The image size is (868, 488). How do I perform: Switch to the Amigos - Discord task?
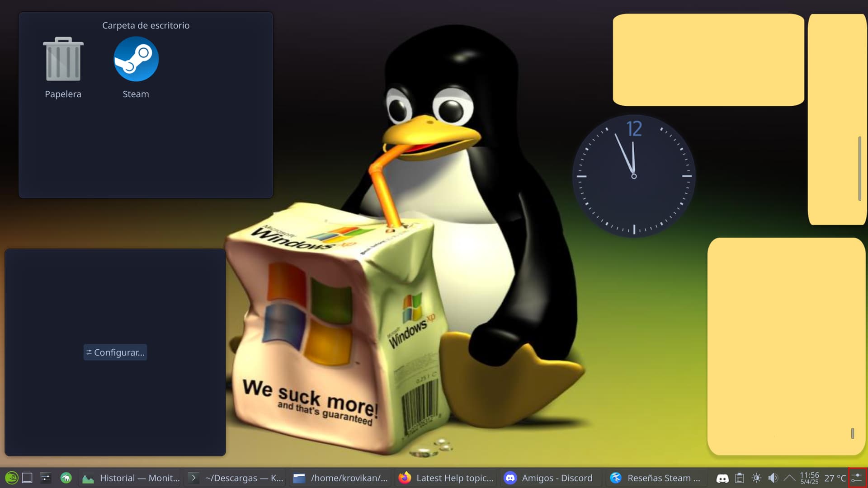[x=552, y=478]
